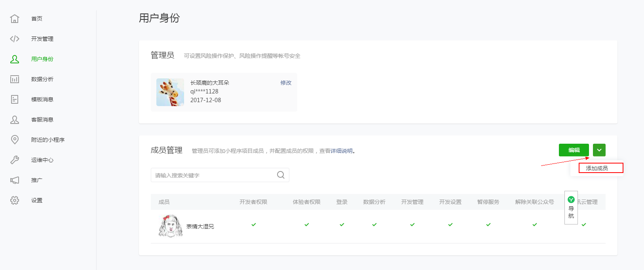This screenshot has width=644, height=270.
Task: Click the template message document icon
Action: coord(15,99)
